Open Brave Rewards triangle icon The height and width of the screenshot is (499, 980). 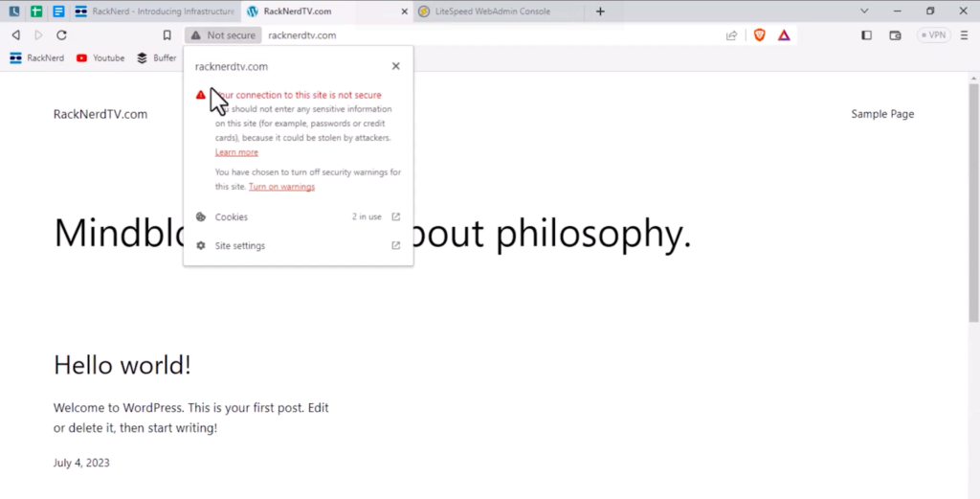(x=784, y=35)
